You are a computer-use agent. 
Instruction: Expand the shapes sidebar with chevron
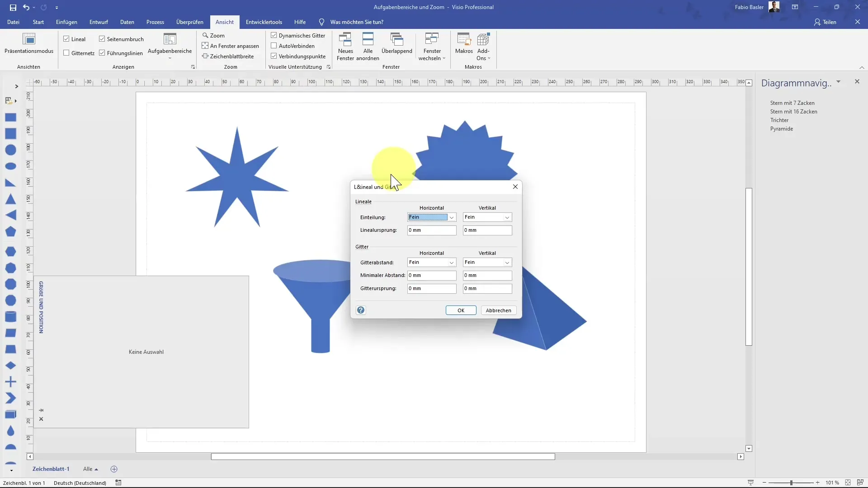[16, 86]
